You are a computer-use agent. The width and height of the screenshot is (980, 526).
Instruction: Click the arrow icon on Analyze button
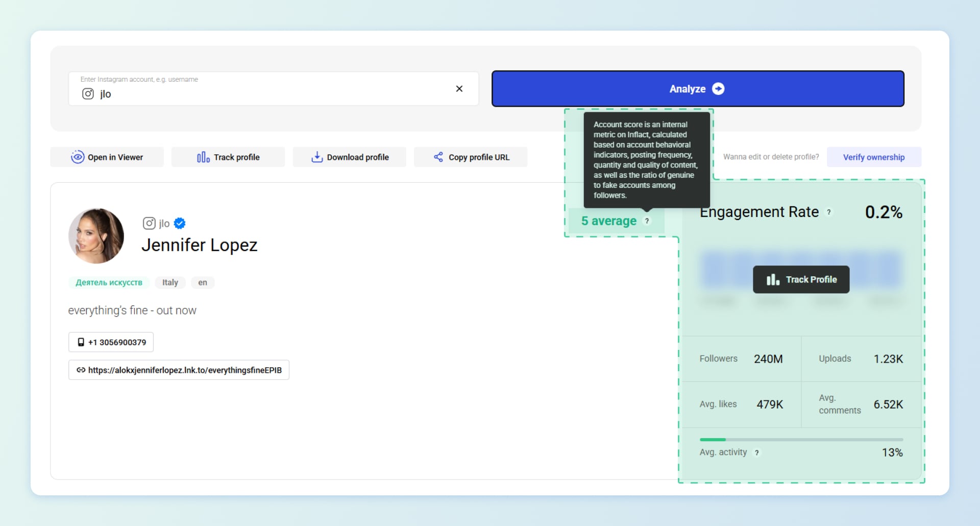[x=718, y=89]
